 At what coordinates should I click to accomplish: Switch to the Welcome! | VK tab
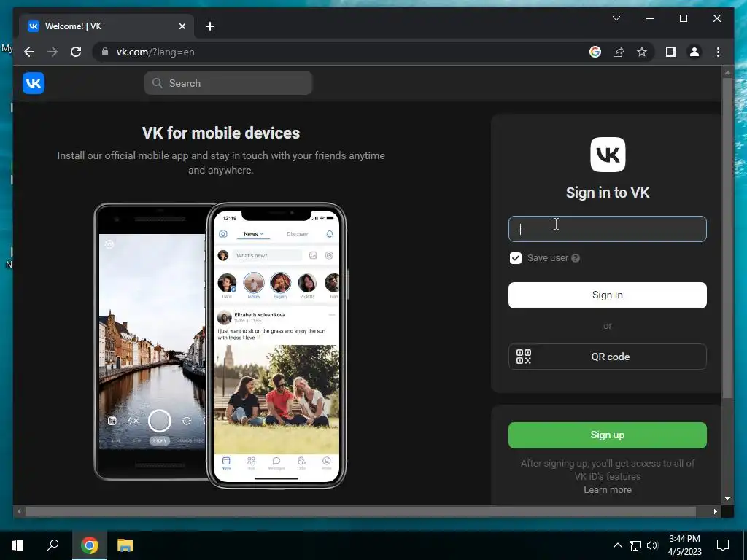tap(107, 26)
